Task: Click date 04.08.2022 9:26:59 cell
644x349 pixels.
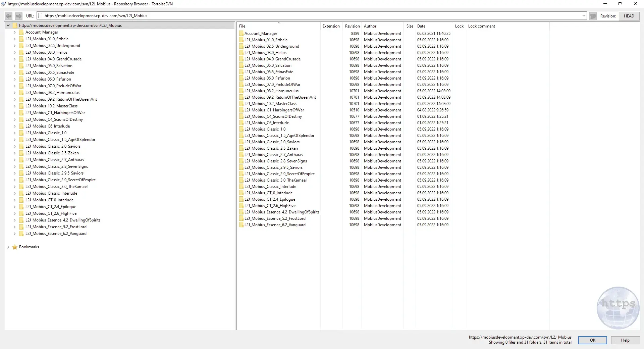Action: coord(433,110)
